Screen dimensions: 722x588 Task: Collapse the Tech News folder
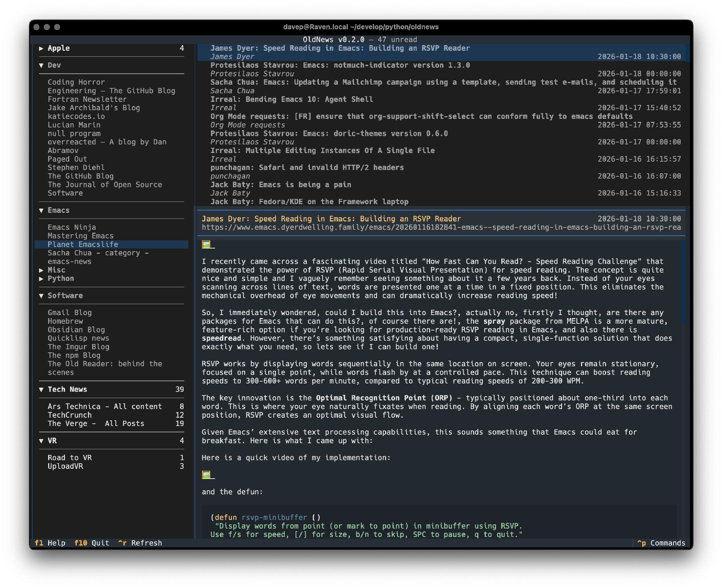pyautogui.click(x=41, y=389)
